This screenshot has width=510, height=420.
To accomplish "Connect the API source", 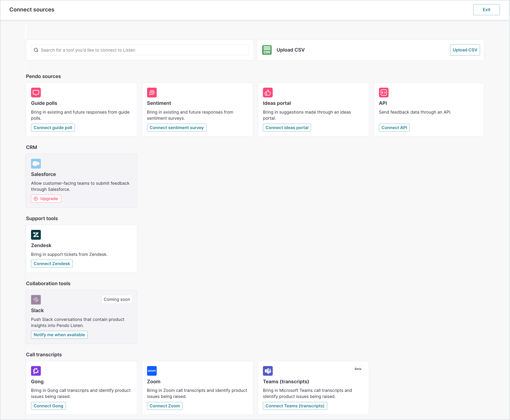I will point(394,127).
